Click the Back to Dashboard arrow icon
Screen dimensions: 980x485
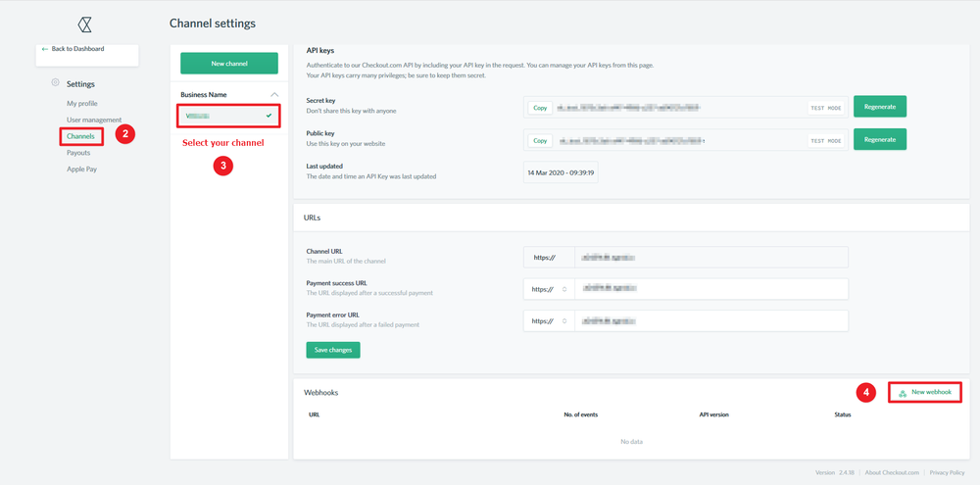pos(44,49)
